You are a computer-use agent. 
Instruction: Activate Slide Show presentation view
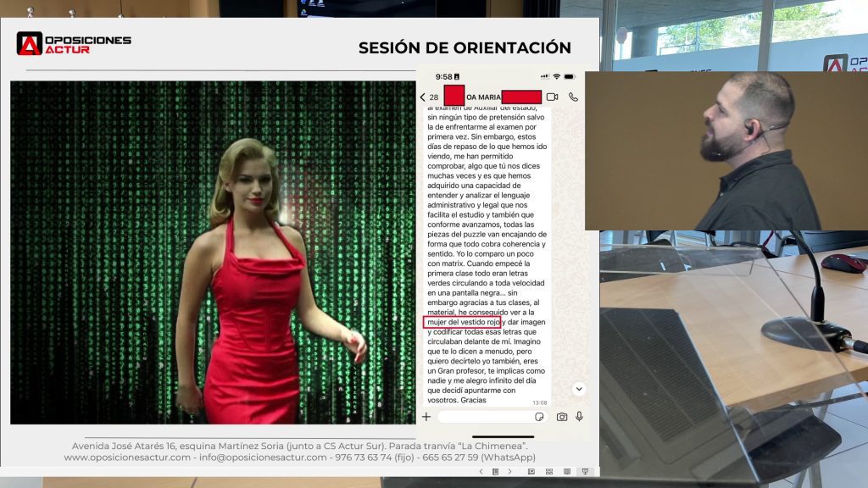[x=584, y=471]
